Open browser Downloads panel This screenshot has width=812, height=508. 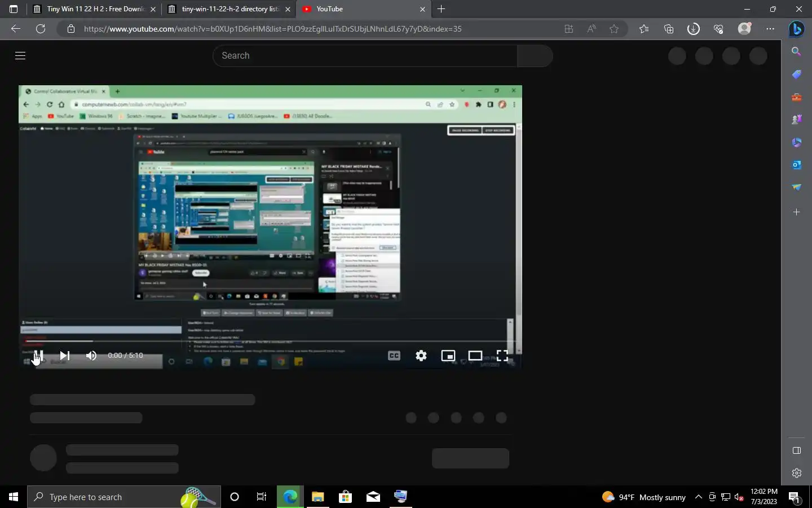(x=694, y=29)
